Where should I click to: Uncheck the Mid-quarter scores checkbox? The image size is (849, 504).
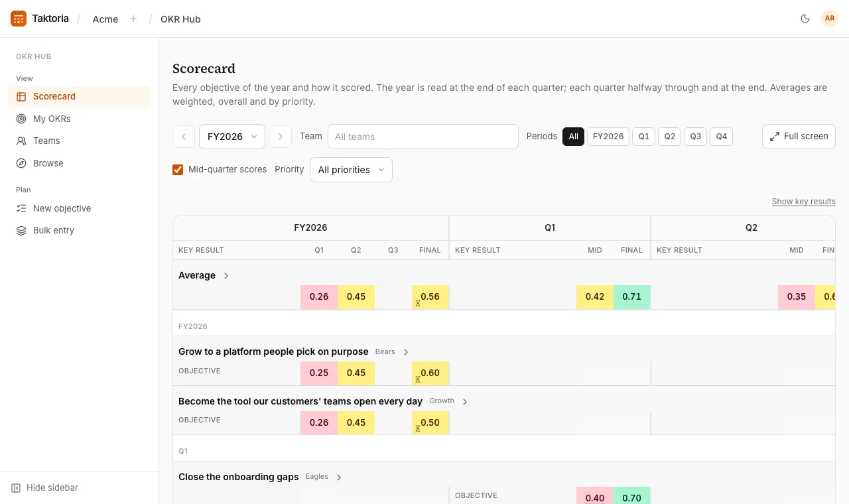(x=178, y=170)
